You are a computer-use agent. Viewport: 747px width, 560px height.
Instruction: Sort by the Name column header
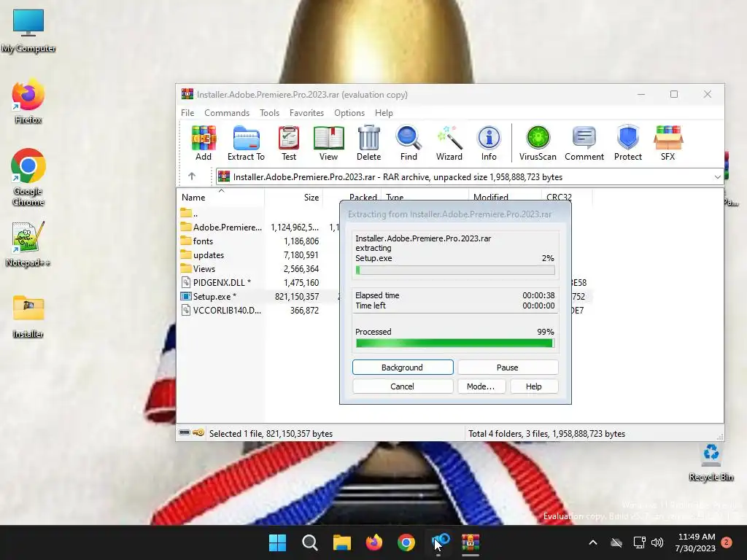click(x=222, y=197)
